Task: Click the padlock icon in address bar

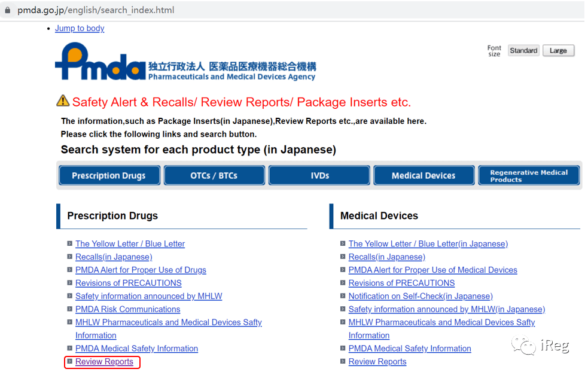Action: pyautogui.click(x=8, y=10)
